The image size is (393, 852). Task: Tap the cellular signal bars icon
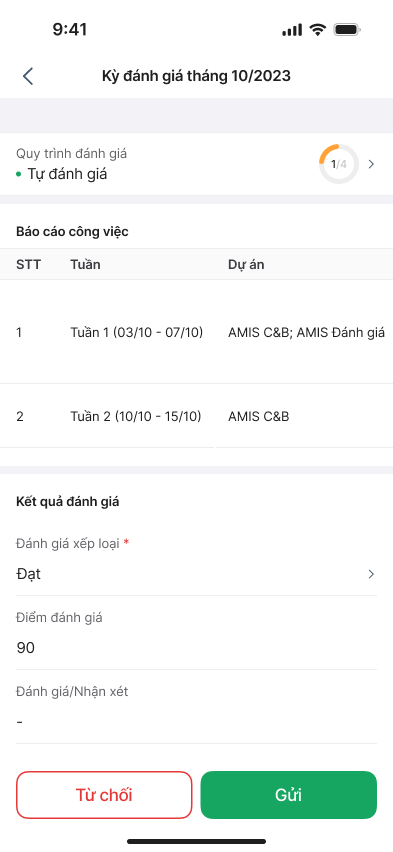coord(292,30)
